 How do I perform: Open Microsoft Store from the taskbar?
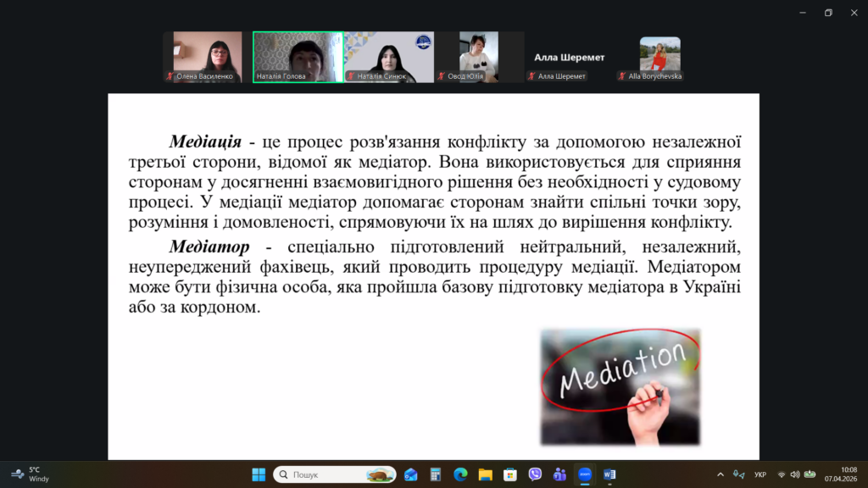click(510, 474)
